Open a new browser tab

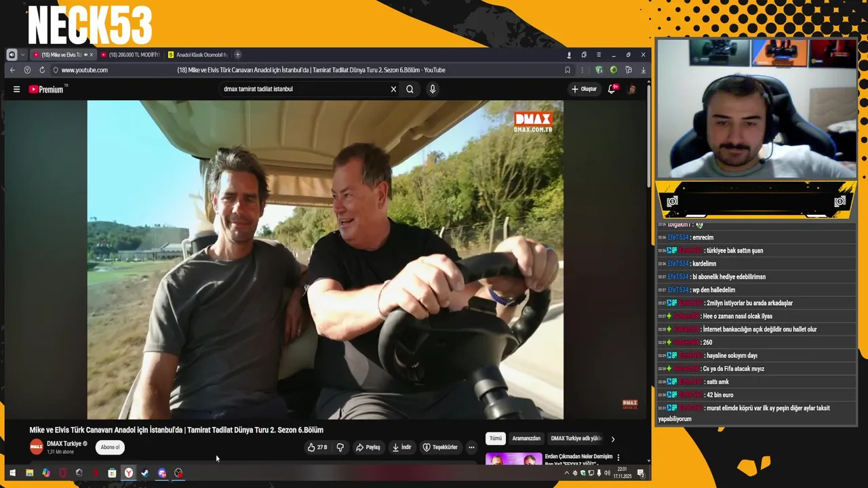point(237,55)
